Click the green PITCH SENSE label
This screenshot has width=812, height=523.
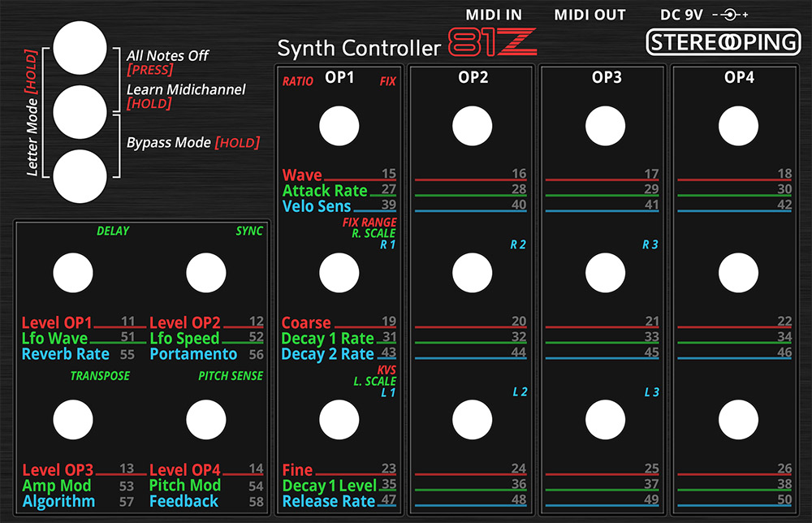coord(231,376)
